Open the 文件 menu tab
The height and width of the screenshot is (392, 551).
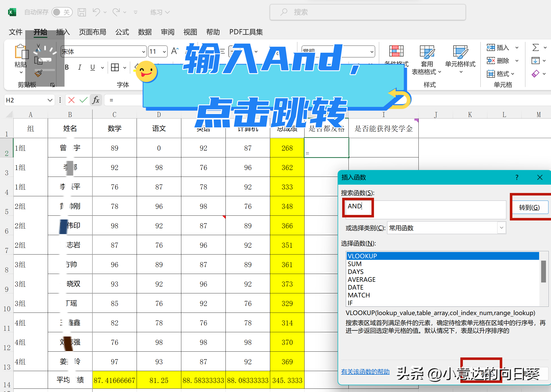[16, 32]
